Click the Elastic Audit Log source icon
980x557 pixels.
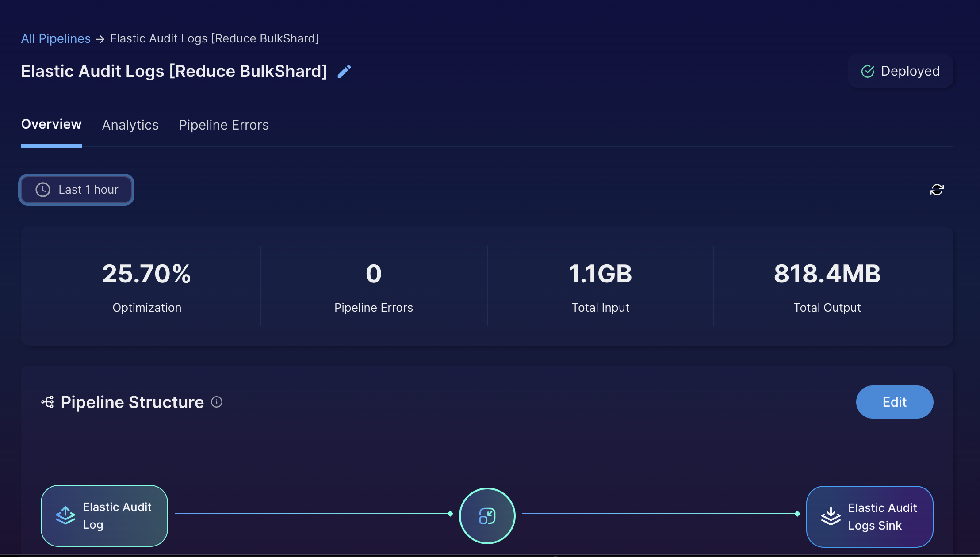click(65, 515)
